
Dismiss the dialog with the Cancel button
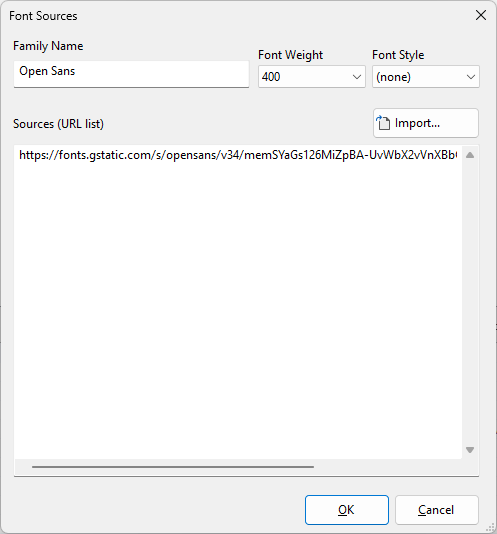coord(437,510)
